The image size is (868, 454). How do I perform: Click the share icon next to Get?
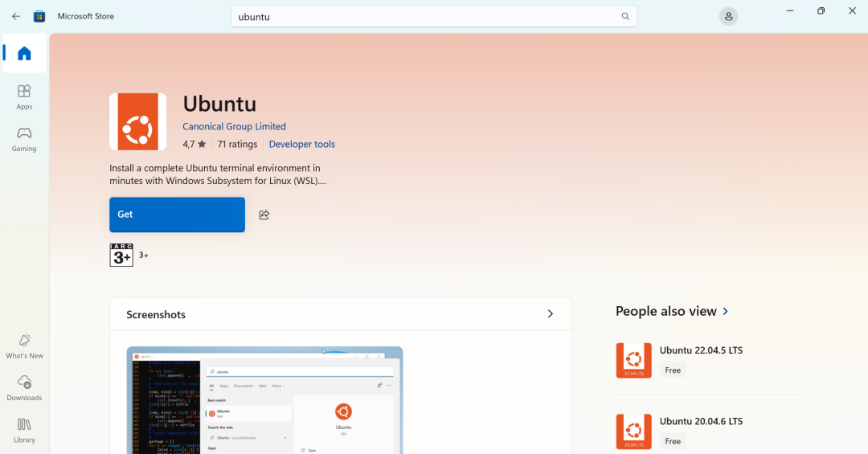coord(264,215)
